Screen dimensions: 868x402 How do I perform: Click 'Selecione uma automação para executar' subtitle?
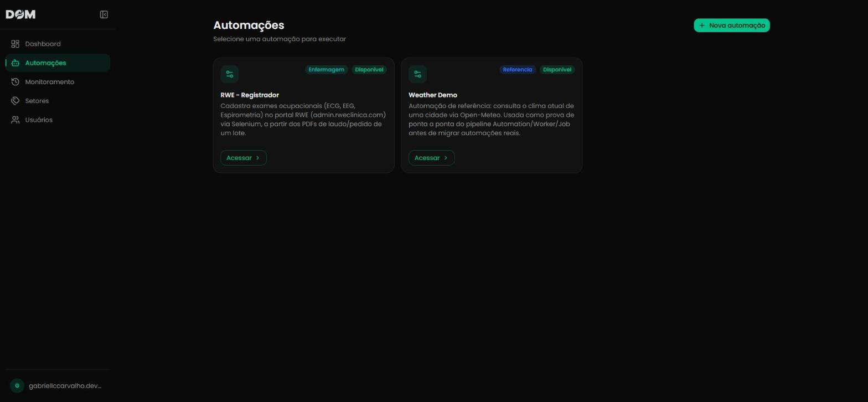pos(280,39)
